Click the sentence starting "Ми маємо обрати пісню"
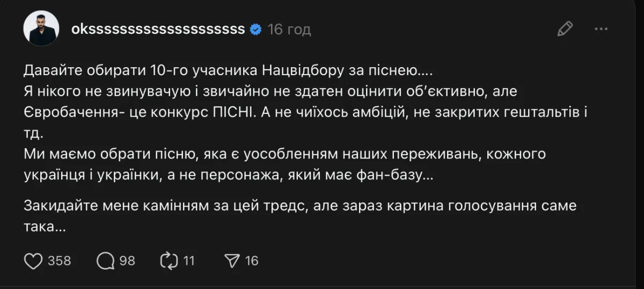 (x=284, y=155)
